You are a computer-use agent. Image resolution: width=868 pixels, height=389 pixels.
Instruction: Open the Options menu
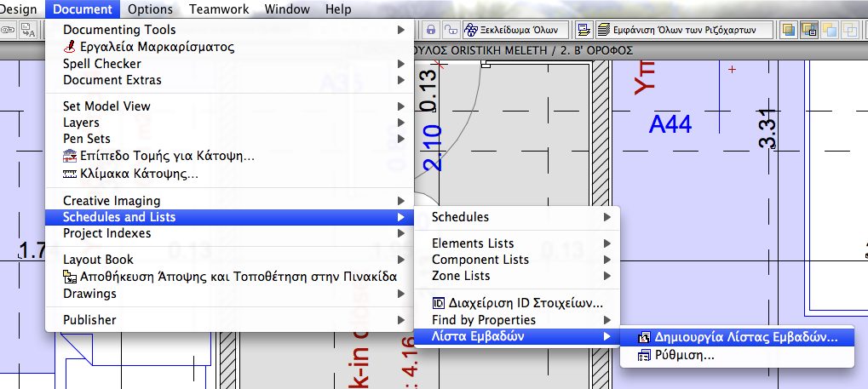(x=151, y=9)
